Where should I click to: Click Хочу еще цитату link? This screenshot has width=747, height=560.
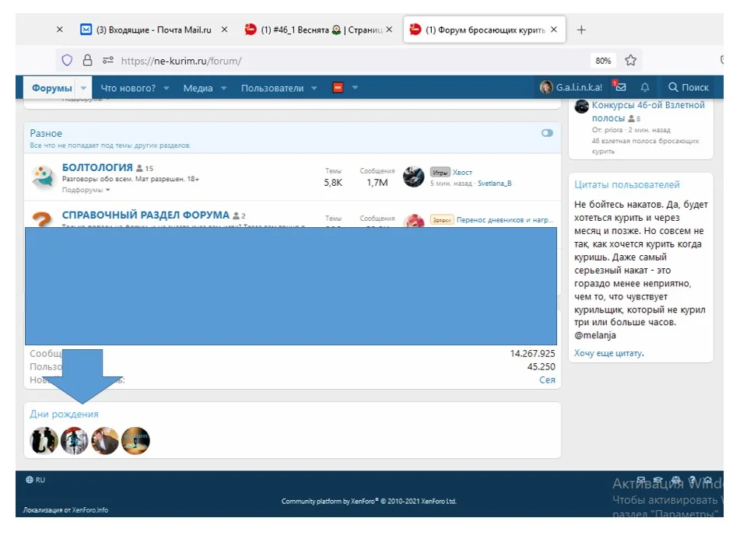pyautogui.click(x=608, y=353)
